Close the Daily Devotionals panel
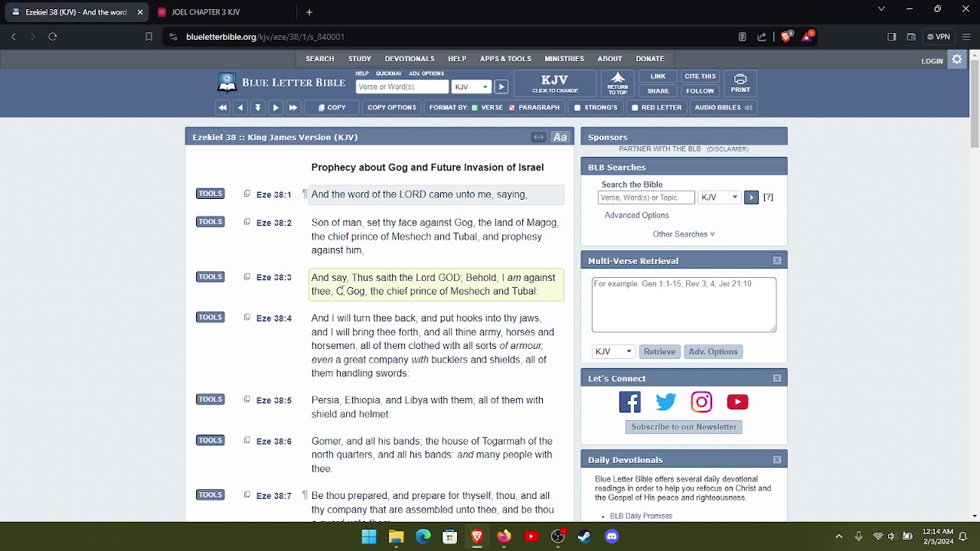The image size is (980, 551). (777, 460)
